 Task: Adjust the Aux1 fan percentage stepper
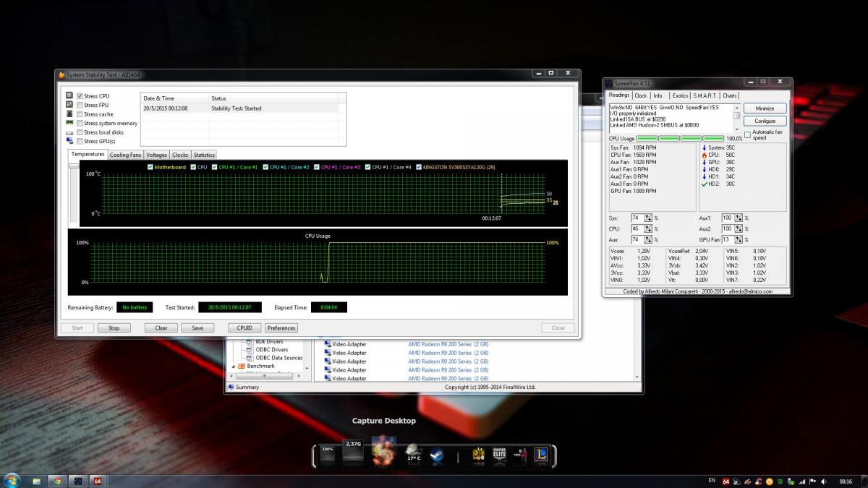tap(739, 218)
